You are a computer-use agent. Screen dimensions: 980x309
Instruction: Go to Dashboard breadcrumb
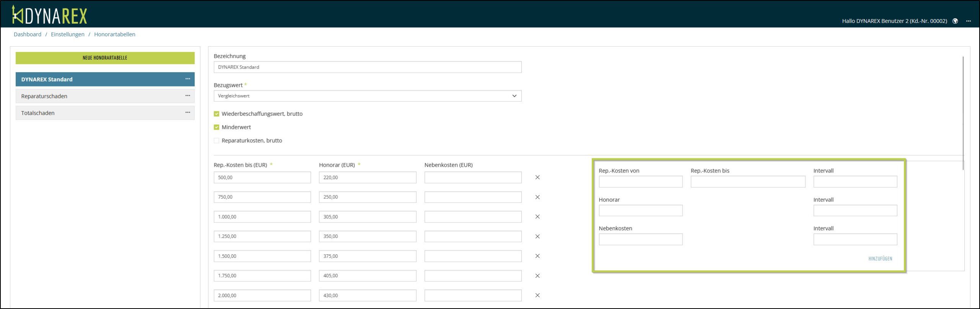click(28, 34)
